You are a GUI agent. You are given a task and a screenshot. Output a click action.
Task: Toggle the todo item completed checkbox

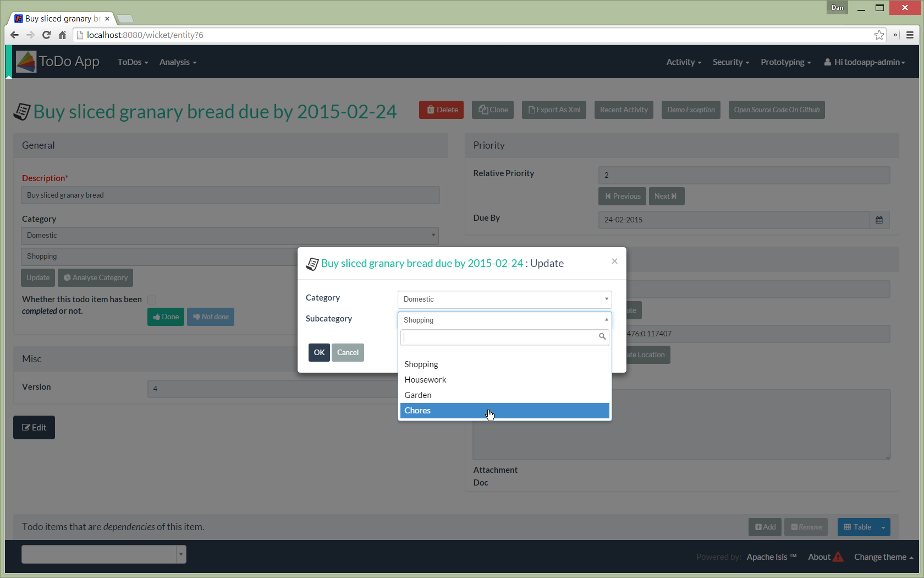pyautogui.click(x=152, y=300)
